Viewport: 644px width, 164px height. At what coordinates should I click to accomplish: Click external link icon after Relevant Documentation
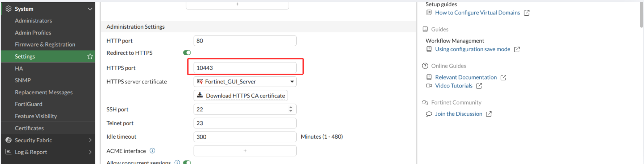click(504, 78)
